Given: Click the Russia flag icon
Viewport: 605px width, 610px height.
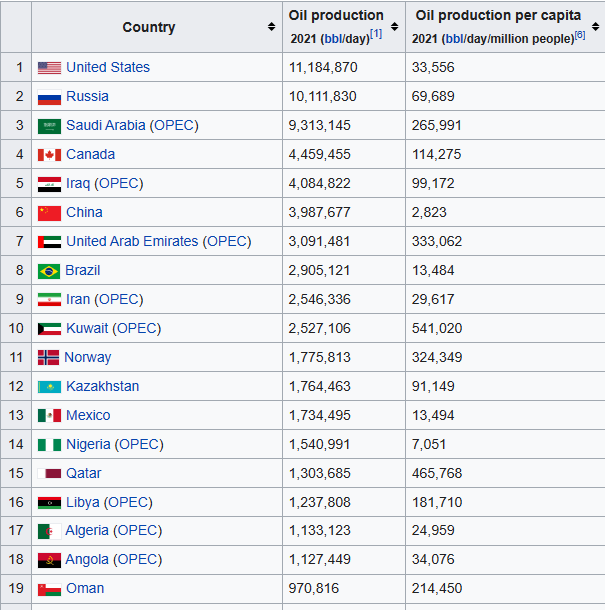Looking at the screenshot, I should [49, 97].
